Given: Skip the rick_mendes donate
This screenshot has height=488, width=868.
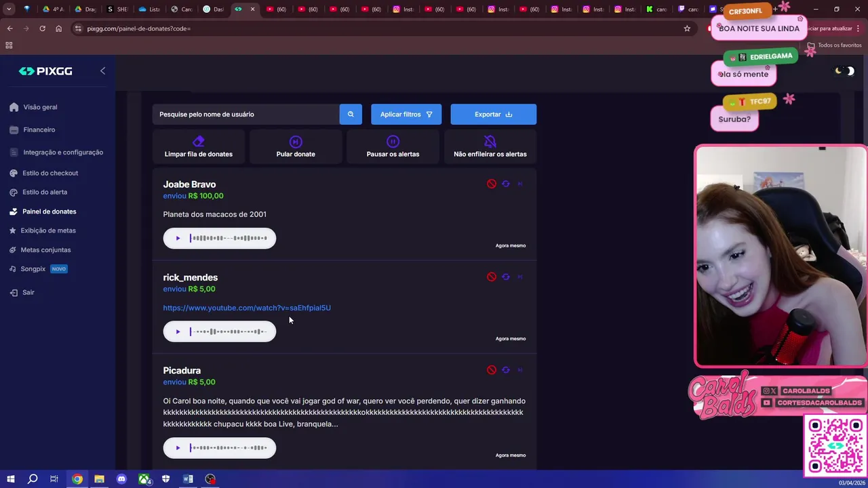Looking at the screenshot, I should [x=520, y=277].
